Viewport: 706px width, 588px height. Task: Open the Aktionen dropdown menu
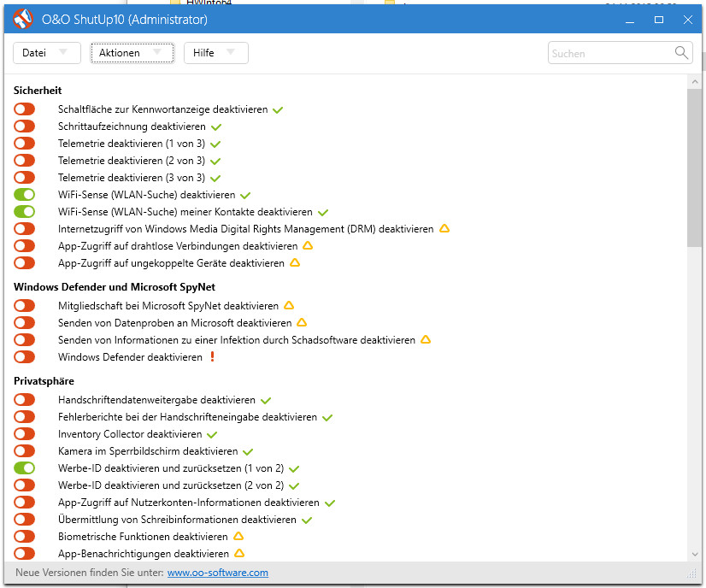(132, 53)
